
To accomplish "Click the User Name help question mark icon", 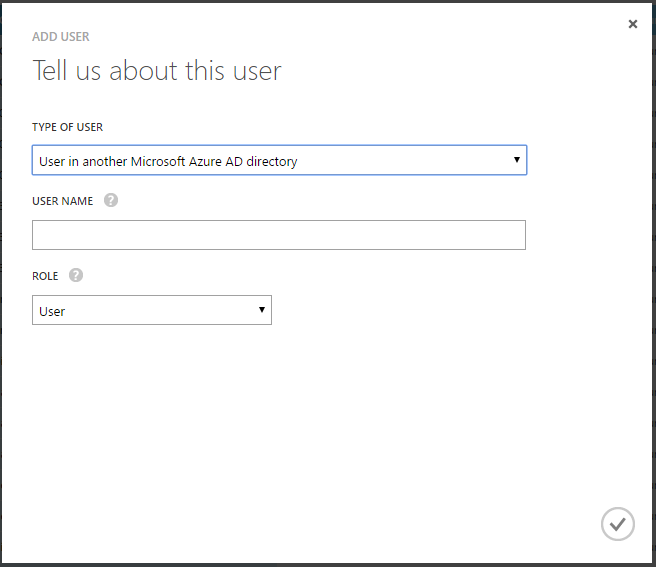I will [x=111, y=200].
